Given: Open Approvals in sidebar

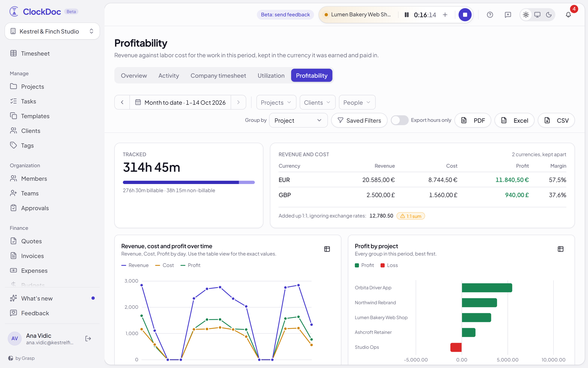Looking at the screenshot, I should 52,208.
